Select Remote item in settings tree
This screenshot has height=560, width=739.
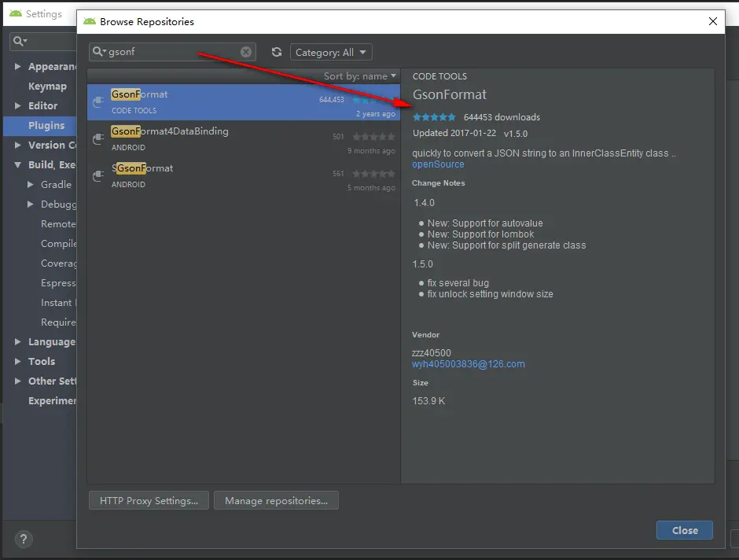[58, 224]
